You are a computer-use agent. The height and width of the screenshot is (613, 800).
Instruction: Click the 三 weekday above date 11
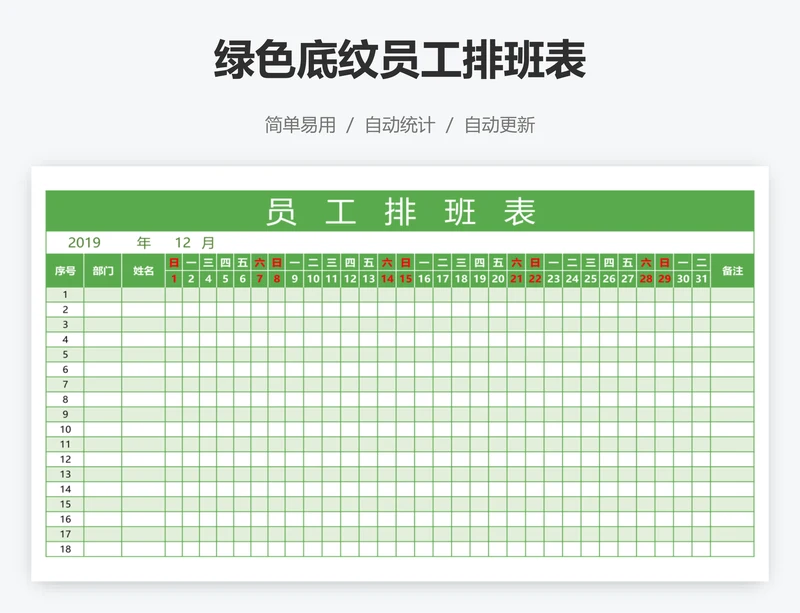(x=332, y=262)
